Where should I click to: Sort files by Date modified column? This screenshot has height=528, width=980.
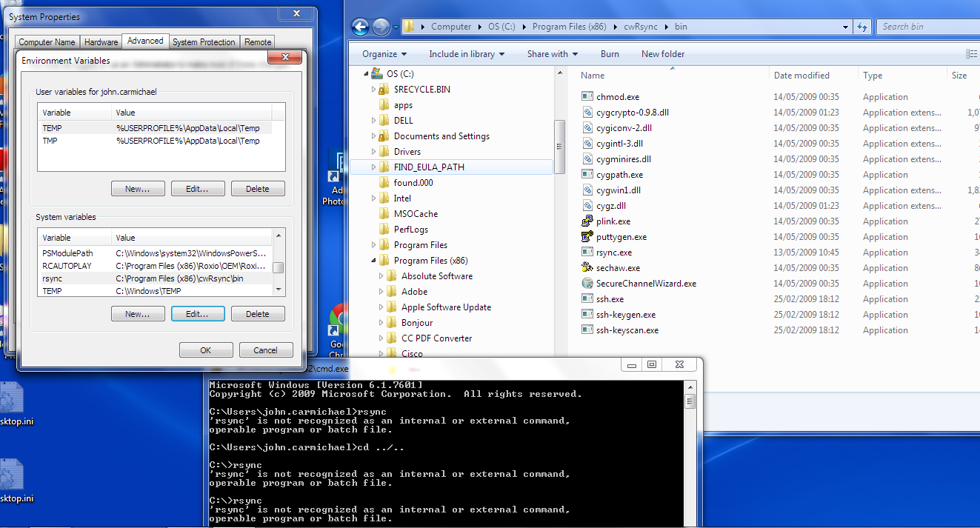coord(801,76)
